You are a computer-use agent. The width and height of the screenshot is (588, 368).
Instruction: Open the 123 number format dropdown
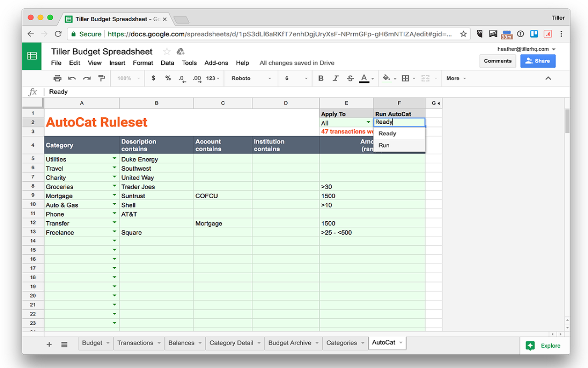213,78
